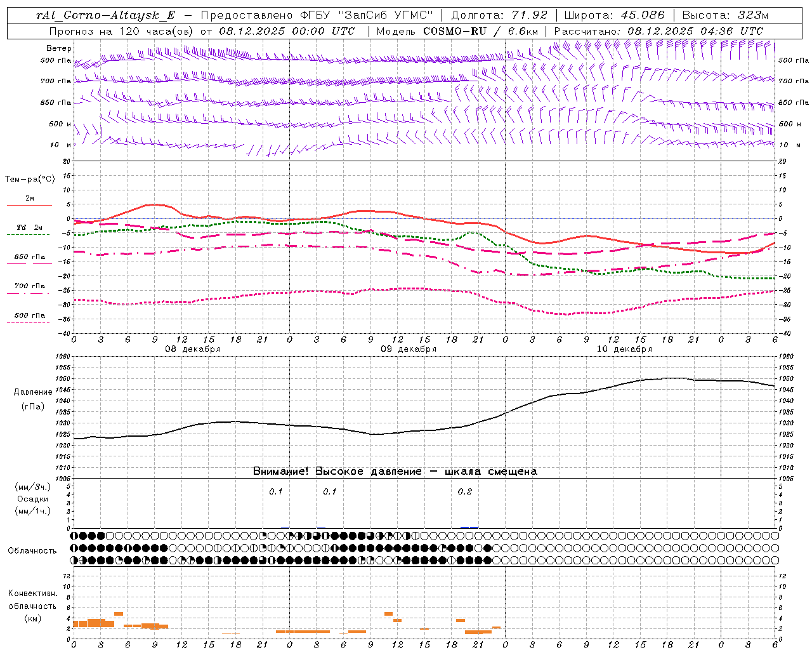
Task: Click the Осадки panel label
Action: click(x=33, y=499)
